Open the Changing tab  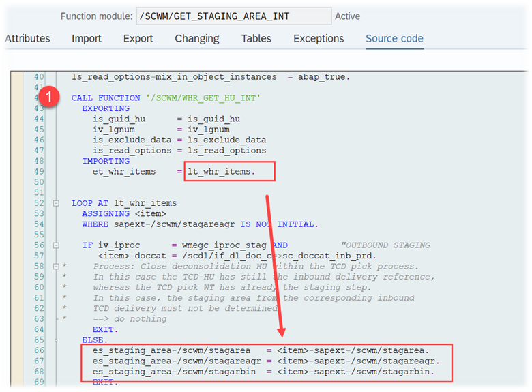point(197,39)
